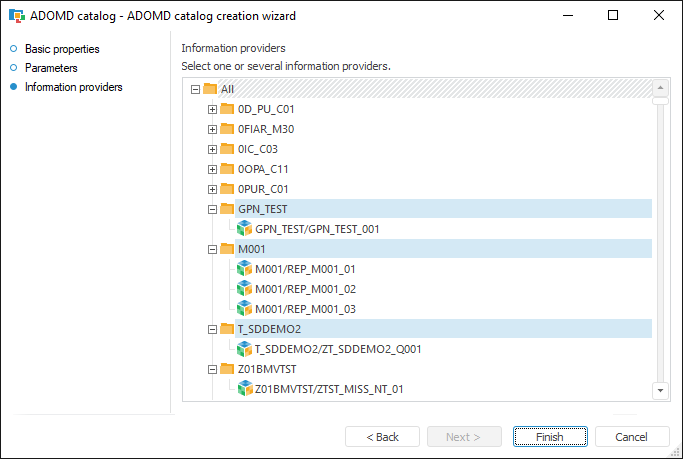This screenshot has height=459, width=683.
Task: Click the ADOMD catalog wizard title icon
Action: 16,16
